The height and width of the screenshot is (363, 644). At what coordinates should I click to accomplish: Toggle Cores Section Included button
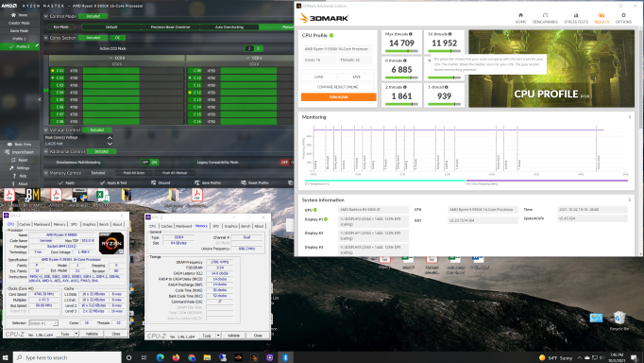pos(93,38)
